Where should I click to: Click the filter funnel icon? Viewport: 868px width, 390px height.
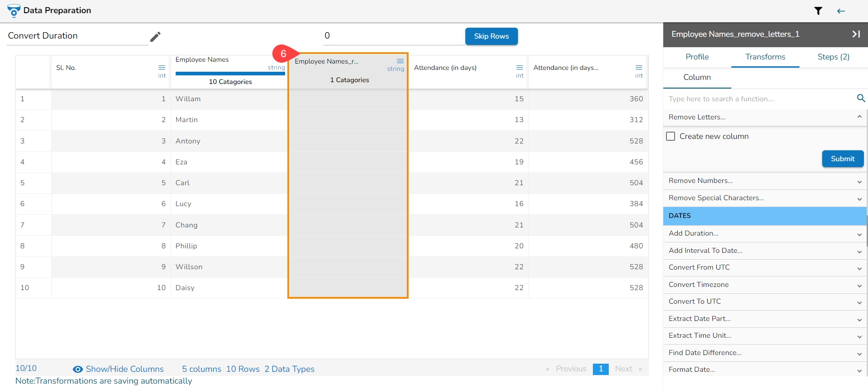(x=818, y=11)
